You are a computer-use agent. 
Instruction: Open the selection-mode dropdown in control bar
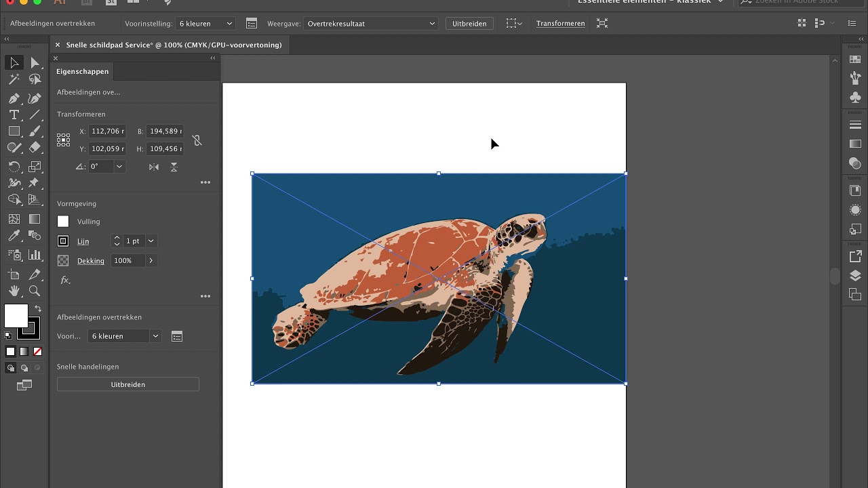[515, 24]
